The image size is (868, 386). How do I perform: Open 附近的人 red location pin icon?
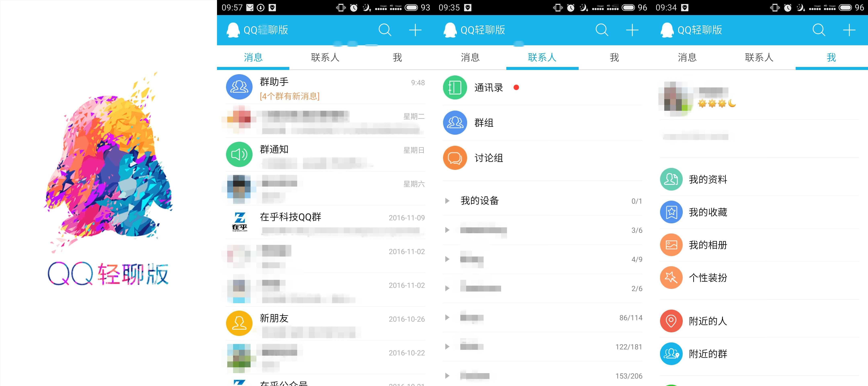tap(671, 321)
